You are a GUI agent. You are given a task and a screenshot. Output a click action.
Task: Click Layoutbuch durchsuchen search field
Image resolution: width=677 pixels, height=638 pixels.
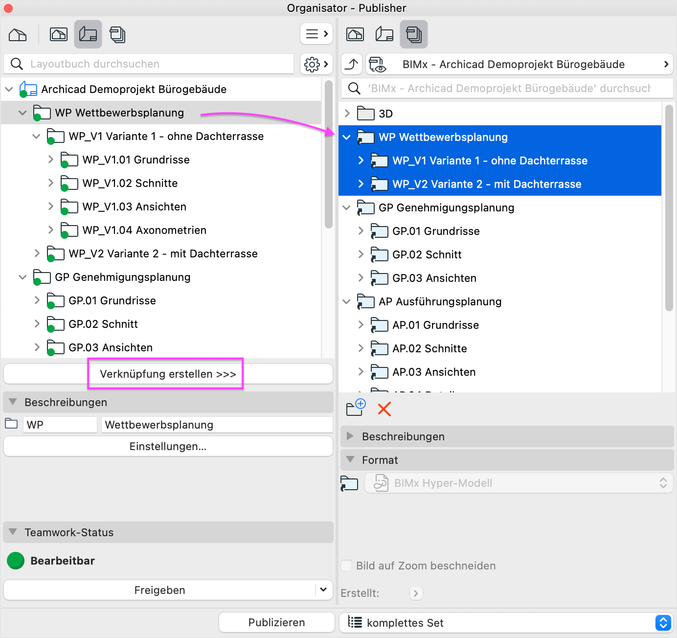coord(149,64)
